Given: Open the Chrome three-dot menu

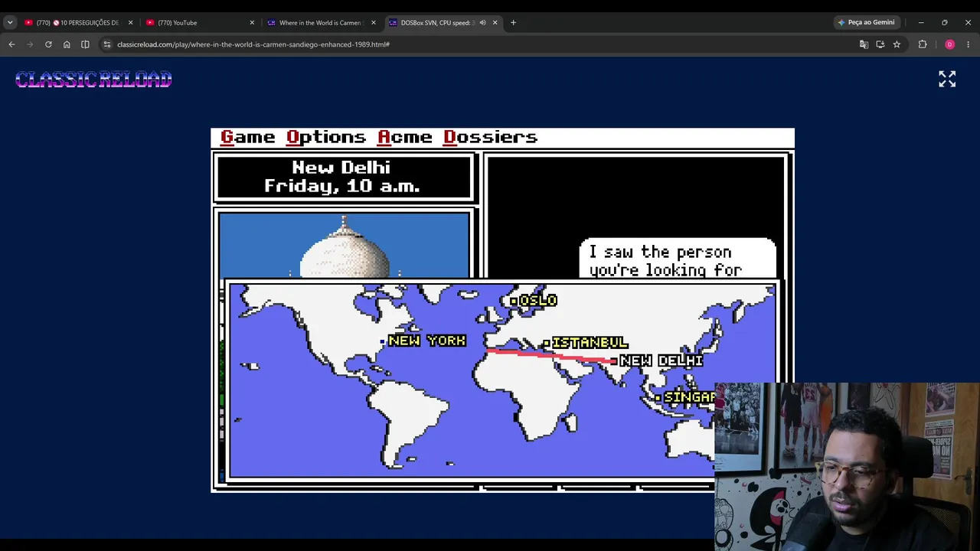Looking at the screenshot, I should click(968, 44).
